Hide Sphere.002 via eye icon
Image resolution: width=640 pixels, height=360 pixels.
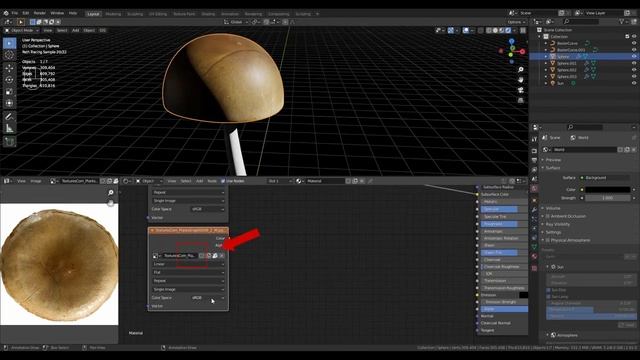click(x=634, y=70)
